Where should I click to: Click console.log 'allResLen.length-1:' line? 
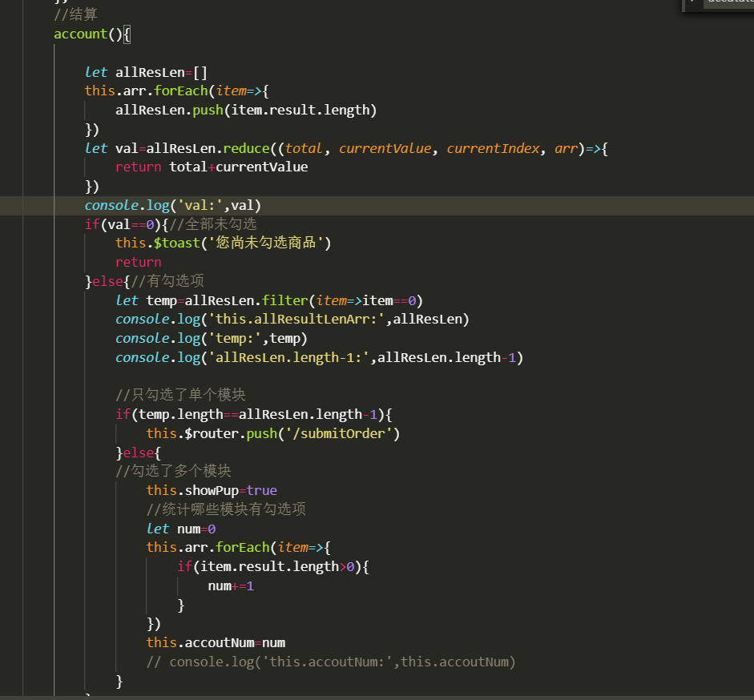[319, 358]
